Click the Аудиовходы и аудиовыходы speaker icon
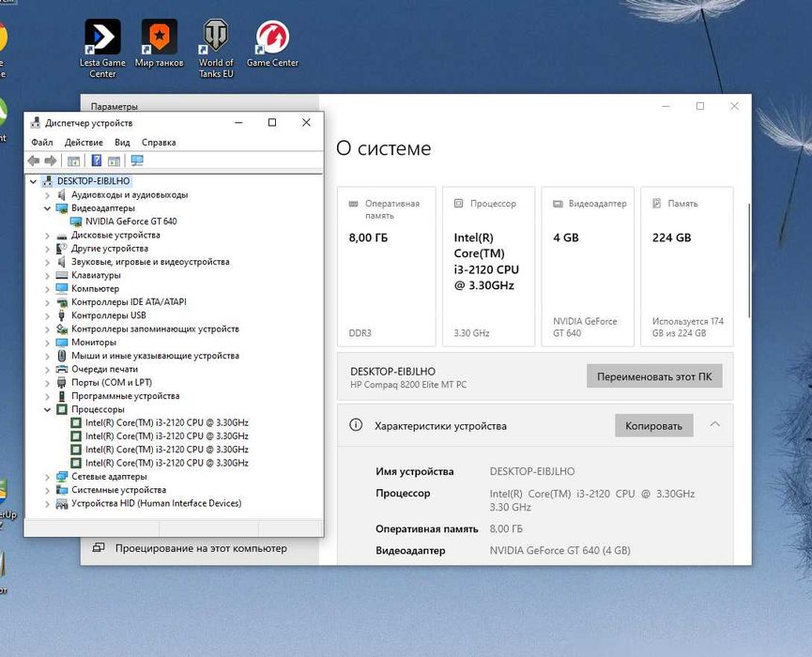Viewport: 812px width, 657px height. coord(62,194)
